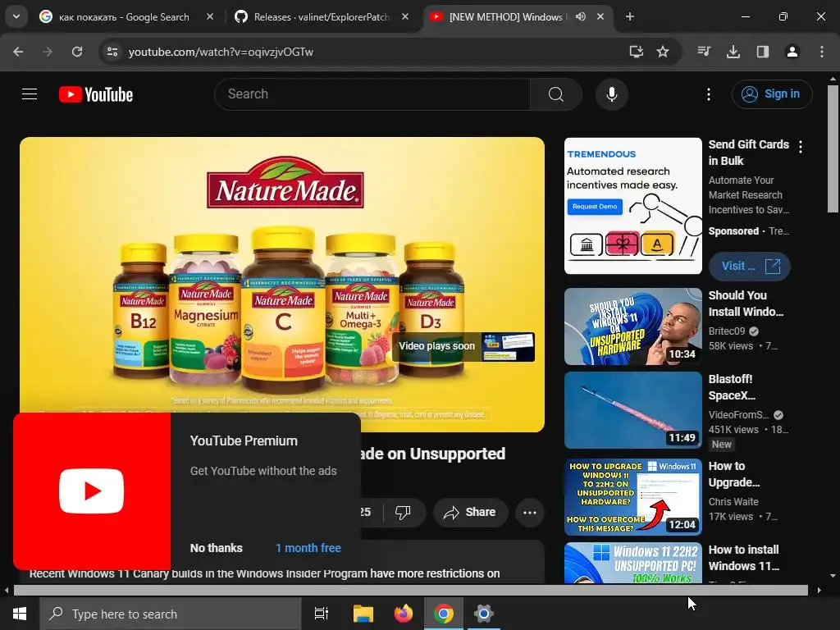Open Chris Waite channel name
Image resolution: width=840 pixels, height=630 pixels.
pos(733,502)
